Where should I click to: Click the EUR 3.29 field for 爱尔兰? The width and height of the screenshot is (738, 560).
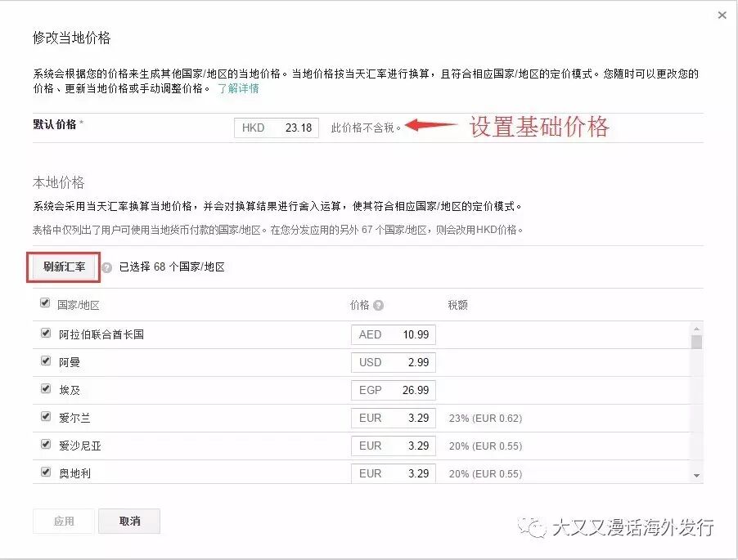pos(394,417)
